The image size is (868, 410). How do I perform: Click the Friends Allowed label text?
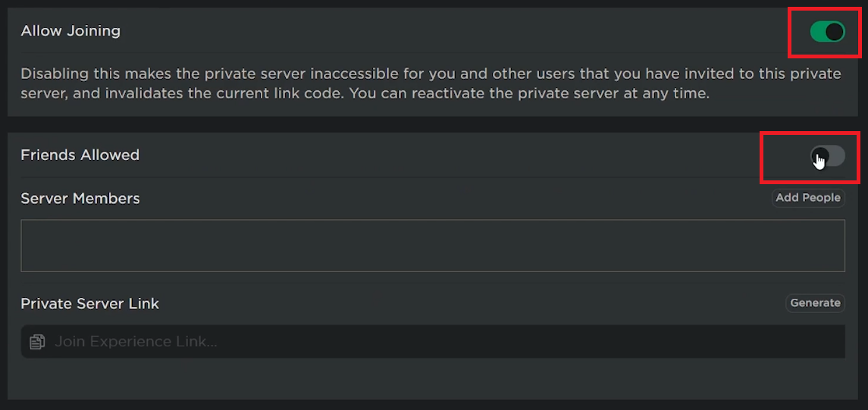click(80, 155)
